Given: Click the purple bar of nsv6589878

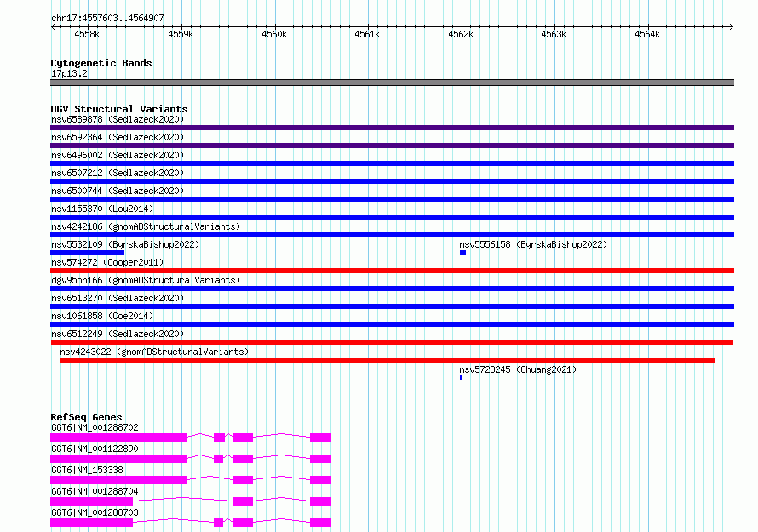Looking at the screenshot, I should point(392,128).
